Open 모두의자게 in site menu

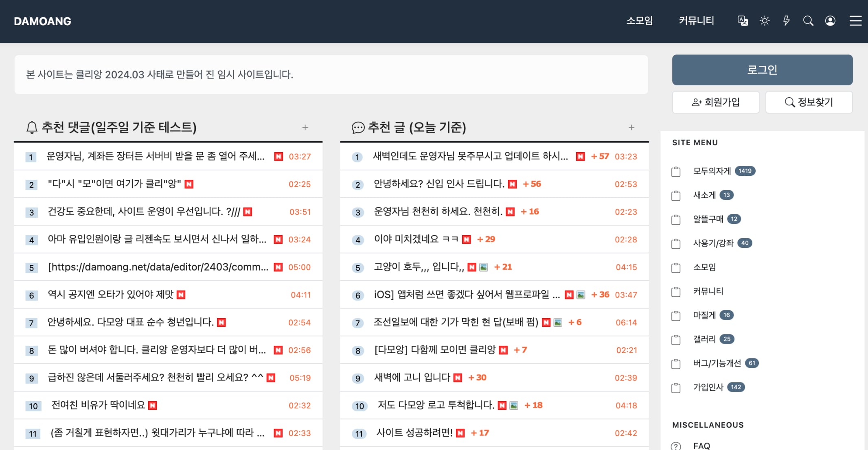[x=712, y=171]
